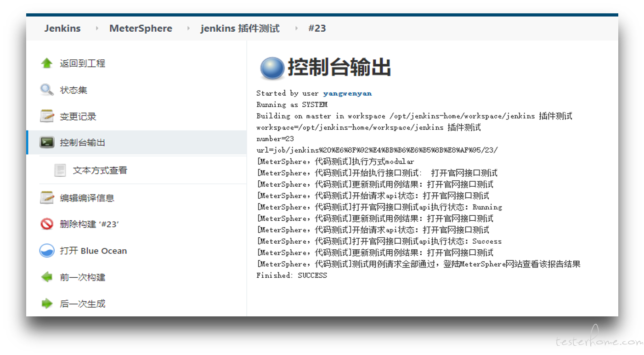Go to 前一次构建 previous build
The height and width of the screenshot is (355, 644).
coord(82,277)
